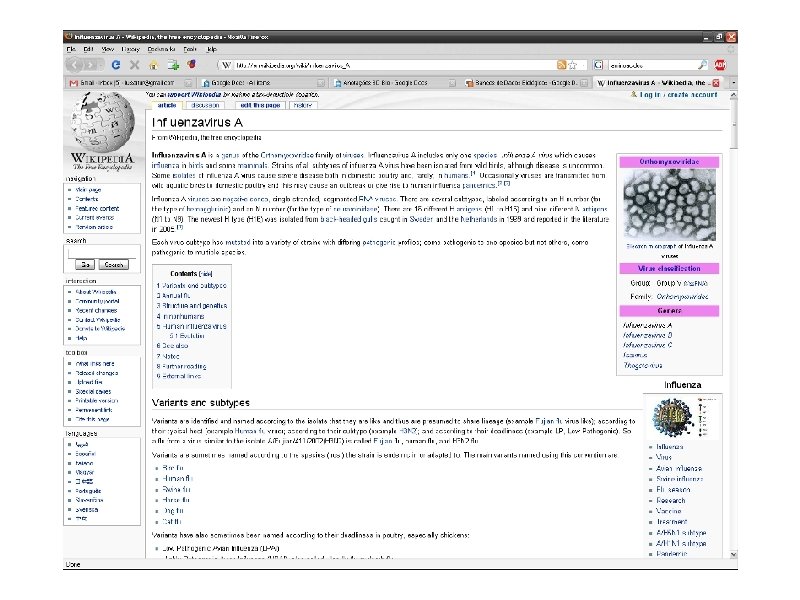
Task: Open 'Printable version' toolbox link
Action: [x=97, y=401]
